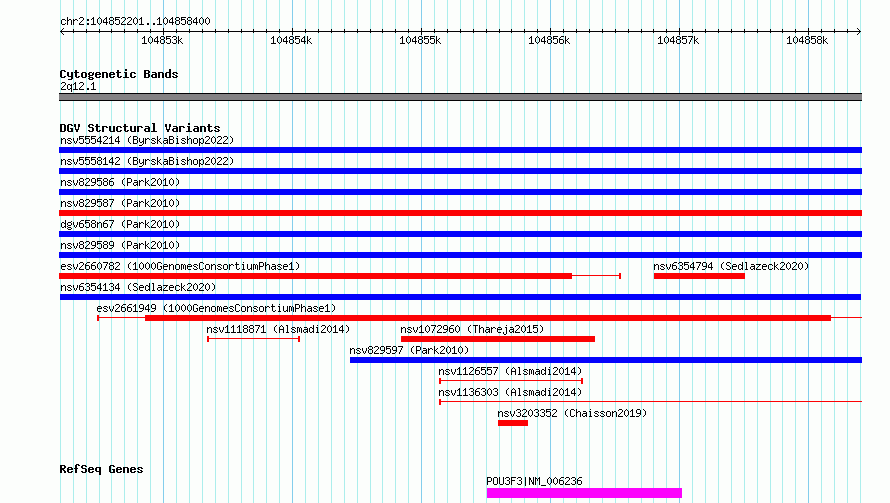Click the thin red line under nsv1118871

(253, 339)
